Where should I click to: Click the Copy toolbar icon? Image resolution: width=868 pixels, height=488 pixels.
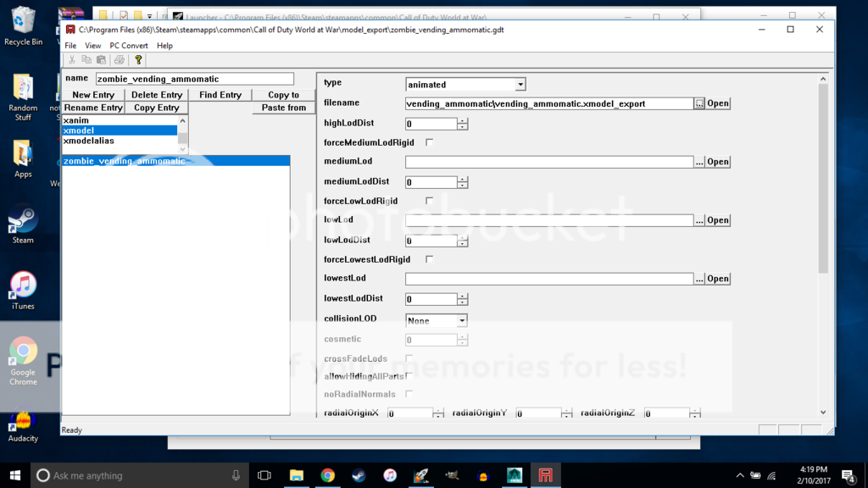coord(86,60)
